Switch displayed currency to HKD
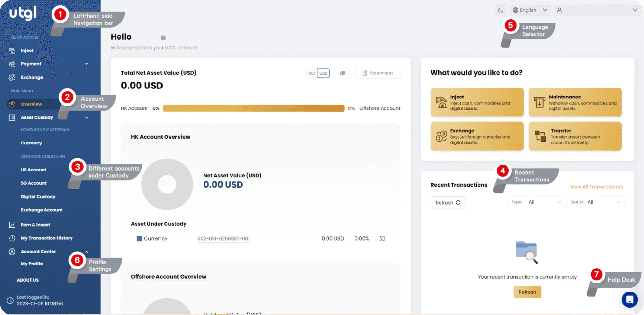The image size is (644, 315). click(311, 73)
